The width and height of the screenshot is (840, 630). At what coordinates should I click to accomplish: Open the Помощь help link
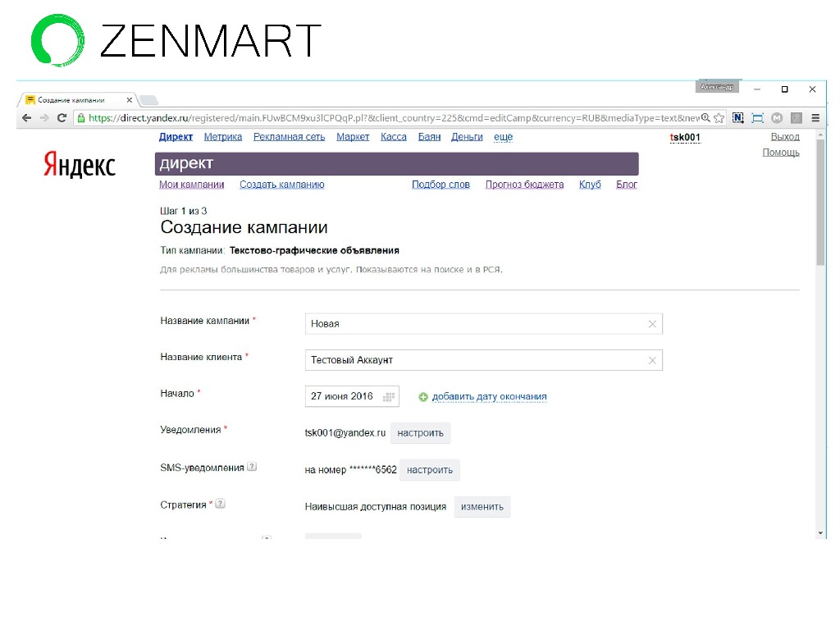tap(781, 153)
